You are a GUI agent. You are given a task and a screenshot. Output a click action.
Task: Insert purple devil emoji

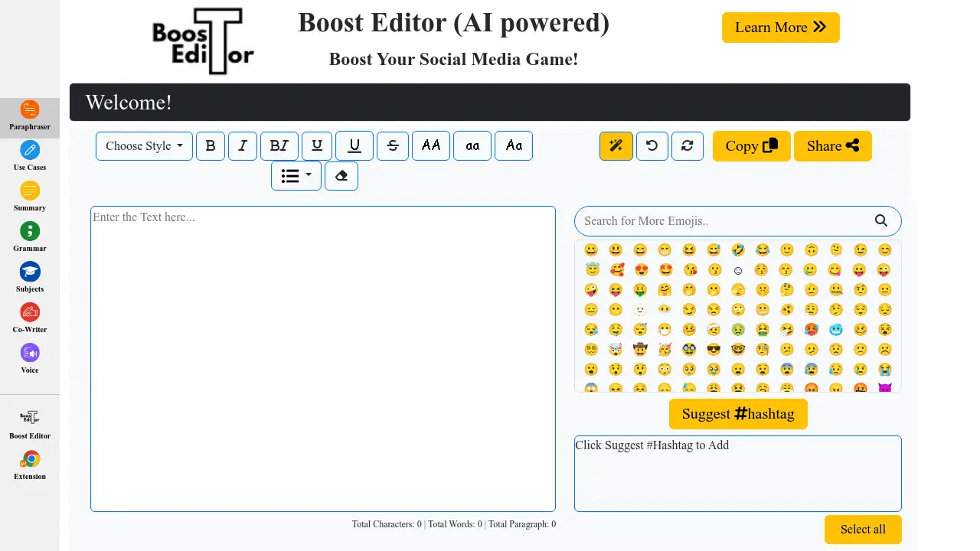click(885, 388)
